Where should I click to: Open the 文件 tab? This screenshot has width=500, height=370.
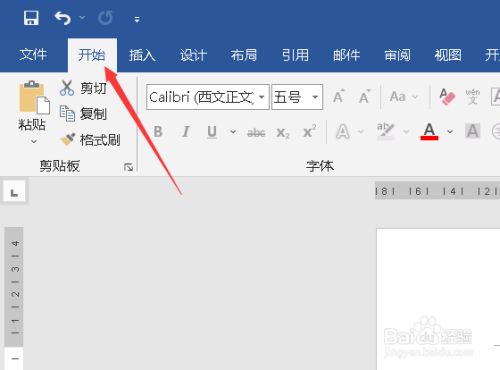pos(33,55)
